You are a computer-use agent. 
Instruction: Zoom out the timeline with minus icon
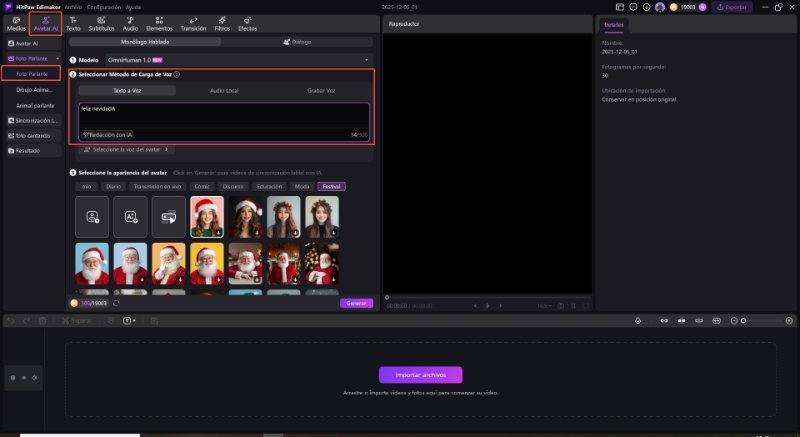pos(734,321)
